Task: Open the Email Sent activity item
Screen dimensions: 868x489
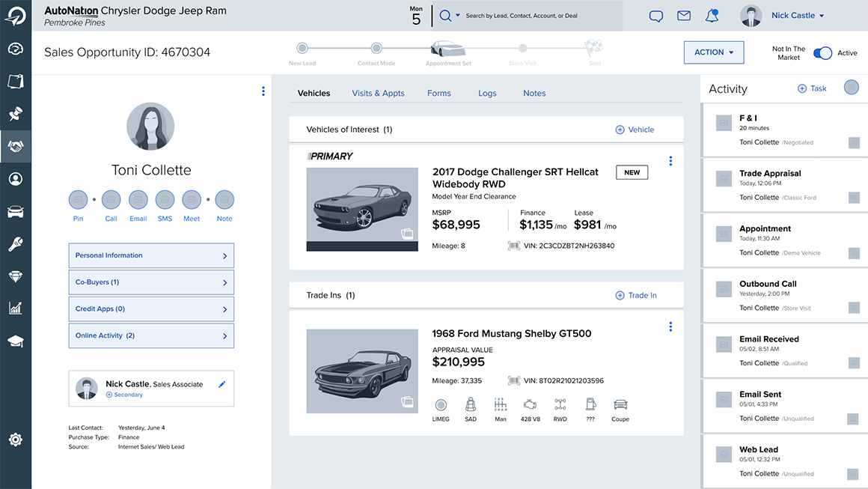Action: (x=784, y=406)
